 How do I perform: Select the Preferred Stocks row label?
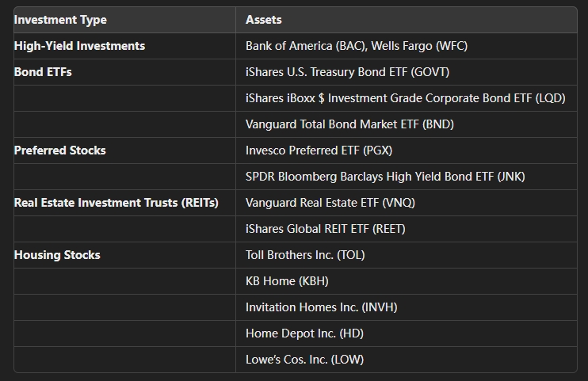[59, 150]
